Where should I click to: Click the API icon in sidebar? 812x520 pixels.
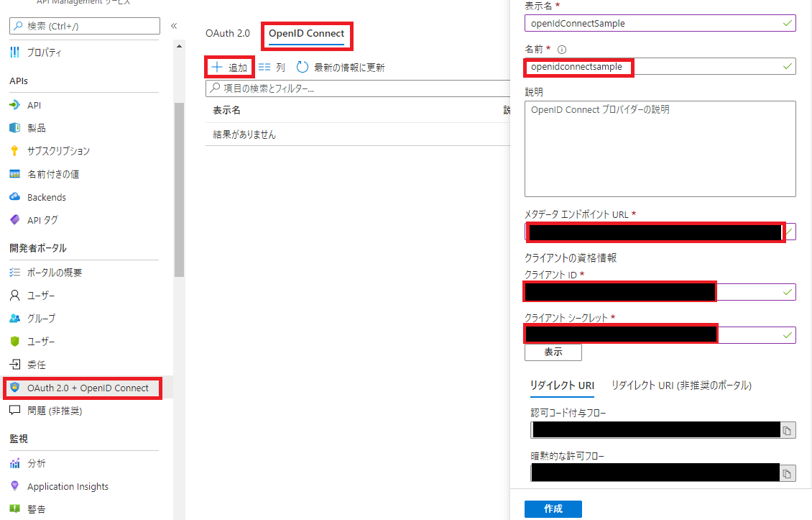(14, 105)
